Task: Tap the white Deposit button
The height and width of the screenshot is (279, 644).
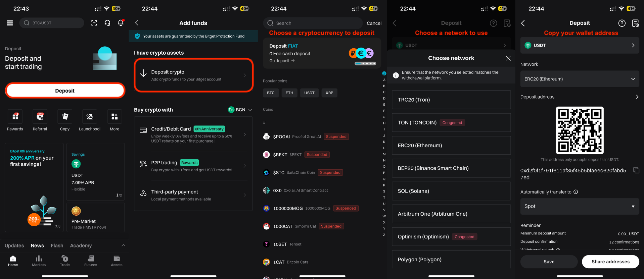Action: click(65, 91)
